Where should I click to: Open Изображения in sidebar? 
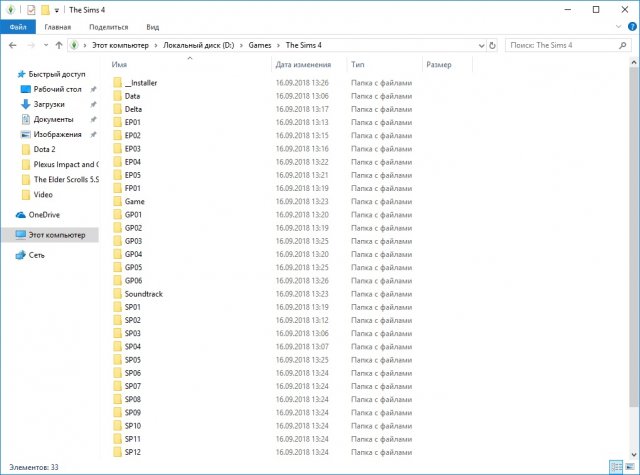click(x=57, y=134)
